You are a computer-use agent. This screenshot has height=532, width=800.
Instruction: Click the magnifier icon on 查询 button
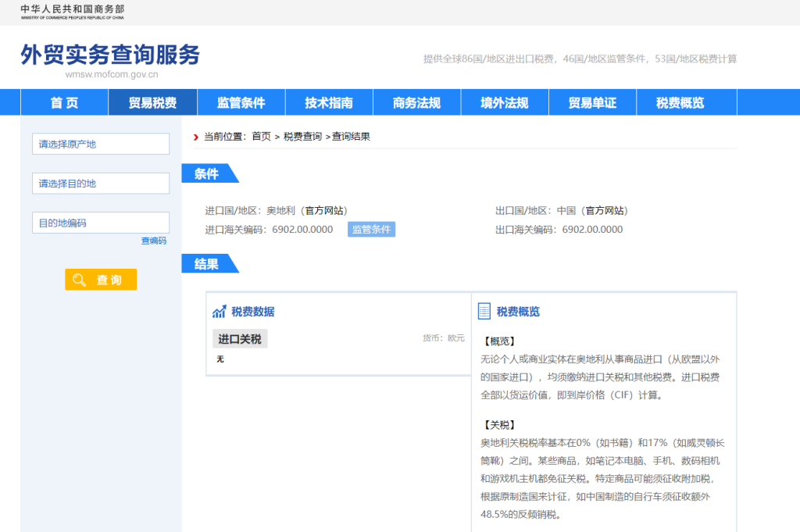pyautogui.click(x=79, y=280)
